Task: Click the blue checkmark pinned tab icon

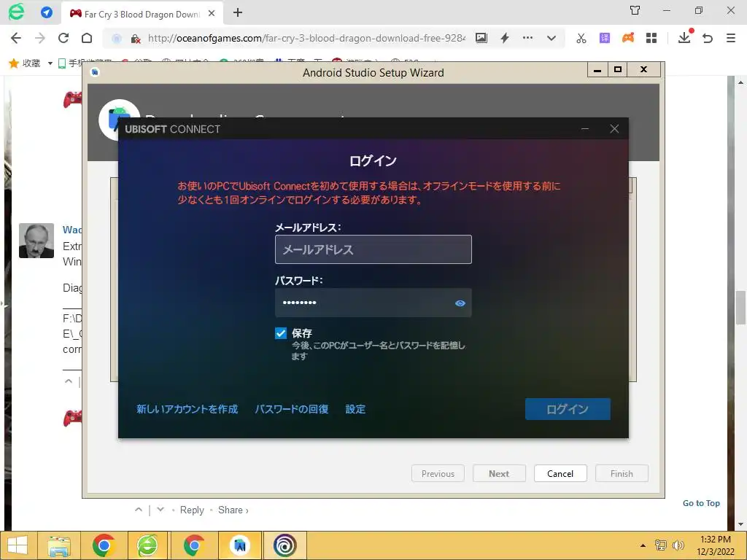Action: pyautogui.click(x=47, y=12)
